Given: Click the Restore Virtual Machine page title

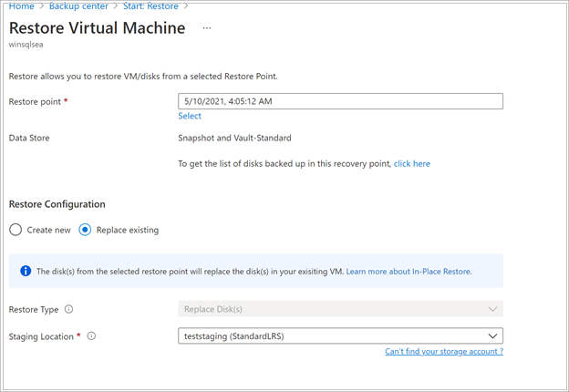Looking at the screenshot, I should pos(97,28).
